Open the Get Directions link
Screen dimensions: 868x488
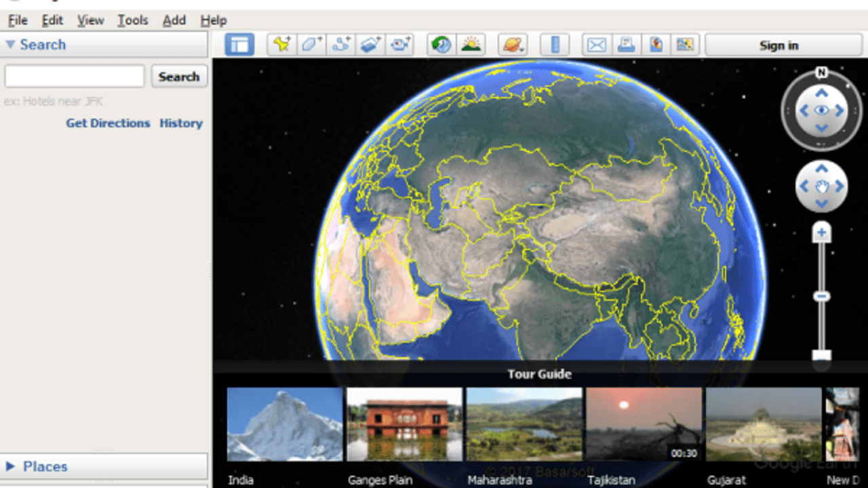tap(108, 123)
